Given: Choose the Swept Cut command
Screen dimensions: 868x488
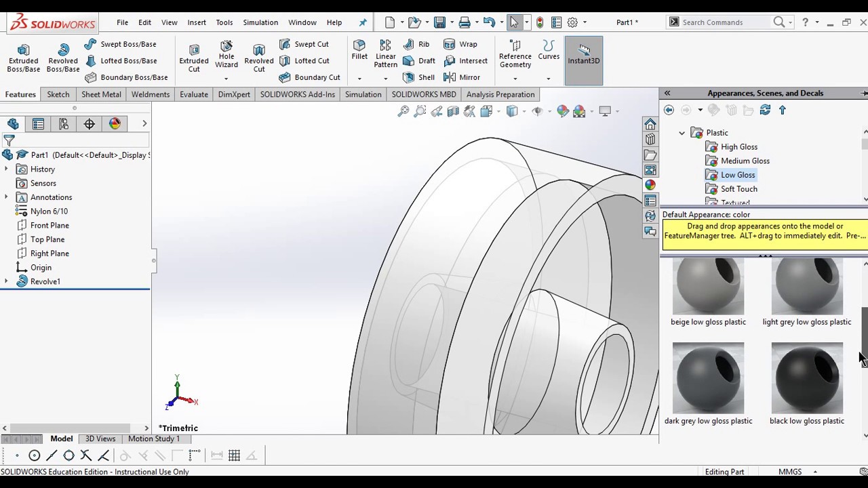Looking at the screenshot, I should point(304,44).
